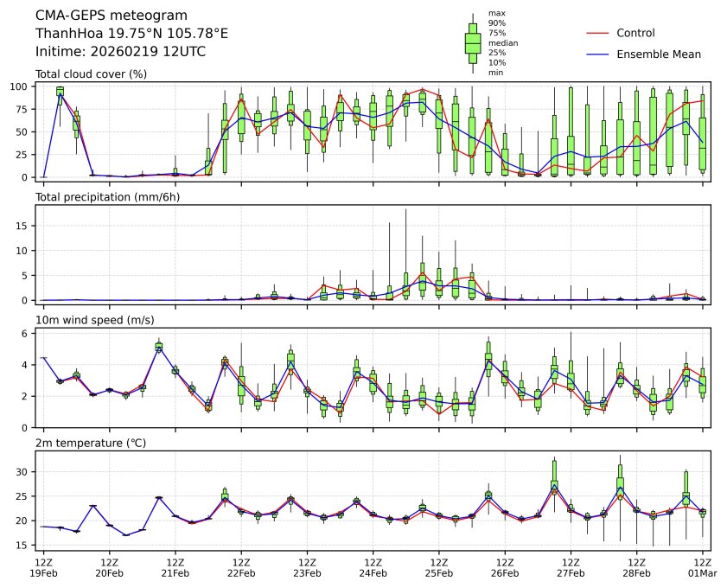Click the red Control legend line
Screen dimensions: 727x588
click(597, 33)
